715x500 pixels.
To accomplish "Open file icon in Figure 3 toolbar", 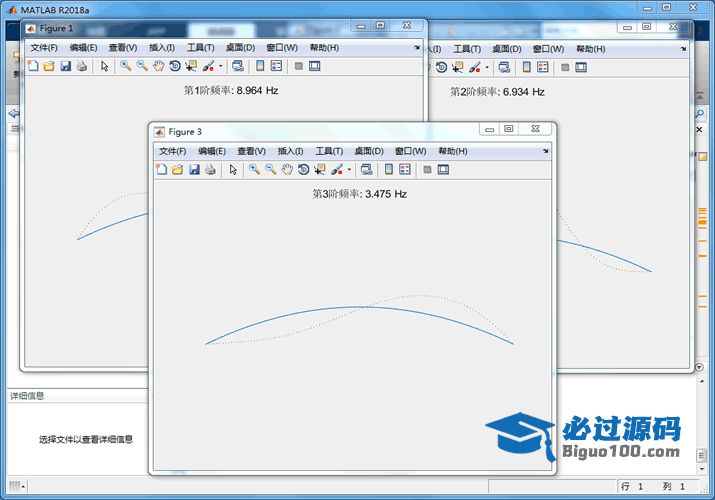I will 177,170.
